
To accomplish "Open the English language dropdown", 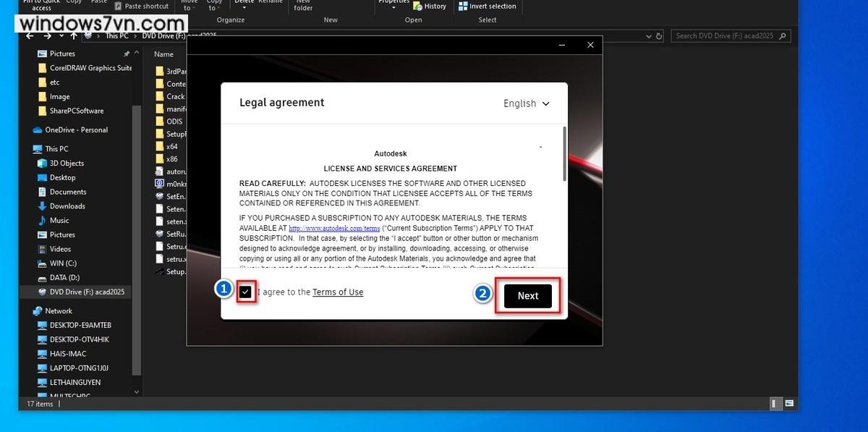I will (526, 103).
